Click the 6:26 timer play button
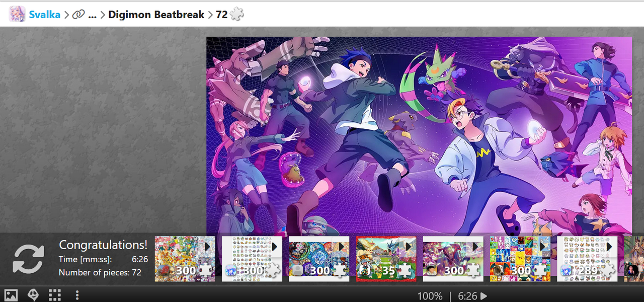Viewport: 644px width, 302px height. pos(484,296)
